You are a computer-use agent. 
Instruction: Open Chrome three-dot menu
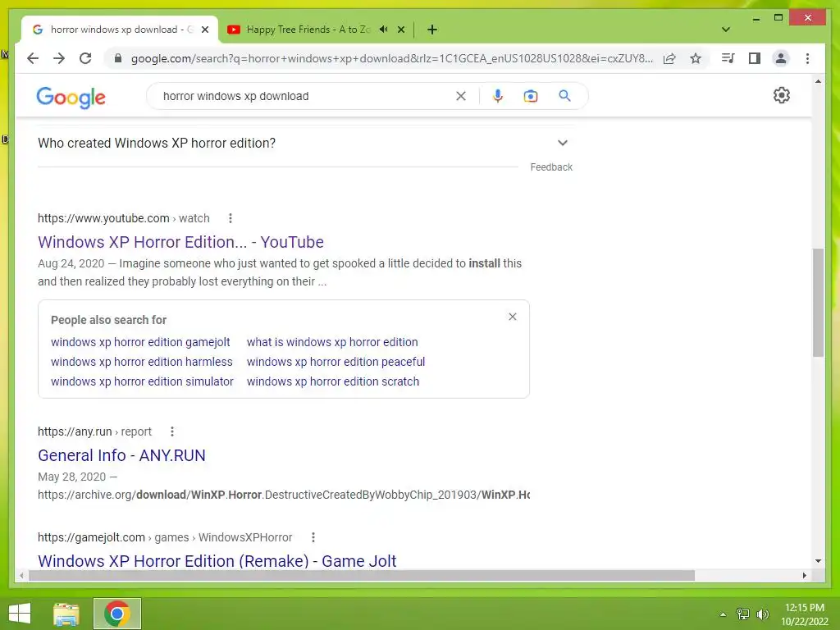point(807,58)
